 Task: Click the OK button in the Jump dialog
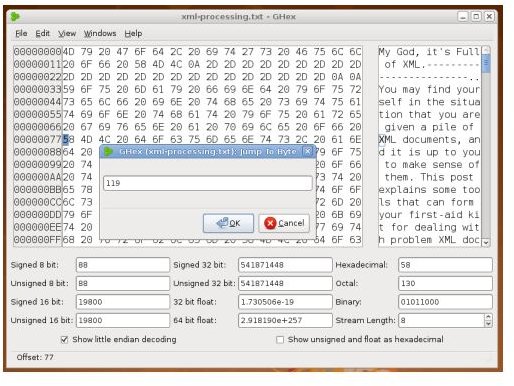point(228,223)
